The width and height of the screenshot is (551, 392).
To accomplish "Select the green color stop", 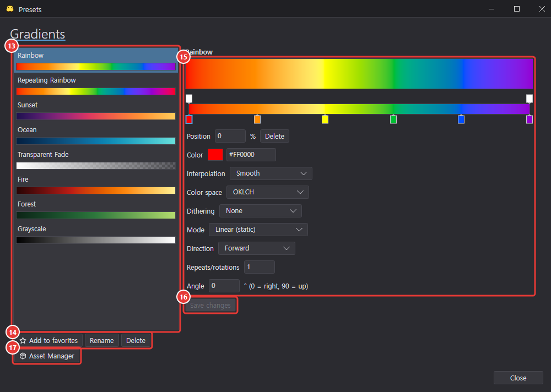I will pos(393,119).
